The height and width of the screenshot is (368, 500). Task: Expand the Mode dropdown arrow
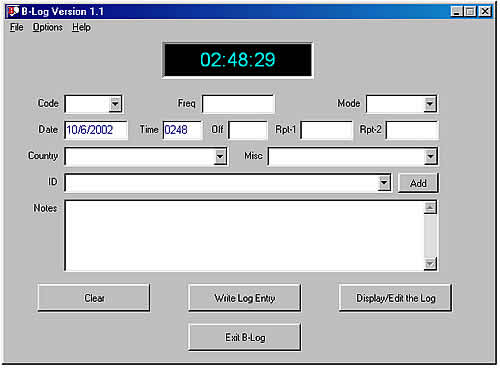point(430,104)
